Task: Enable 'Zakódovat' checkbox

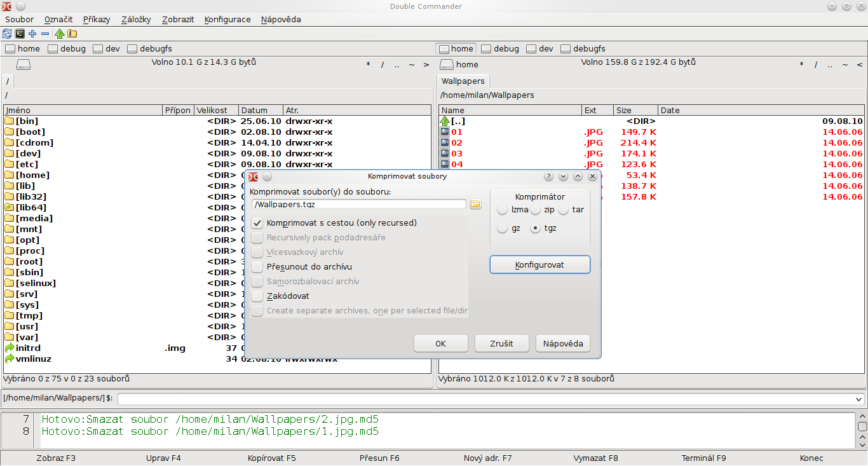Action: point(257,296)
